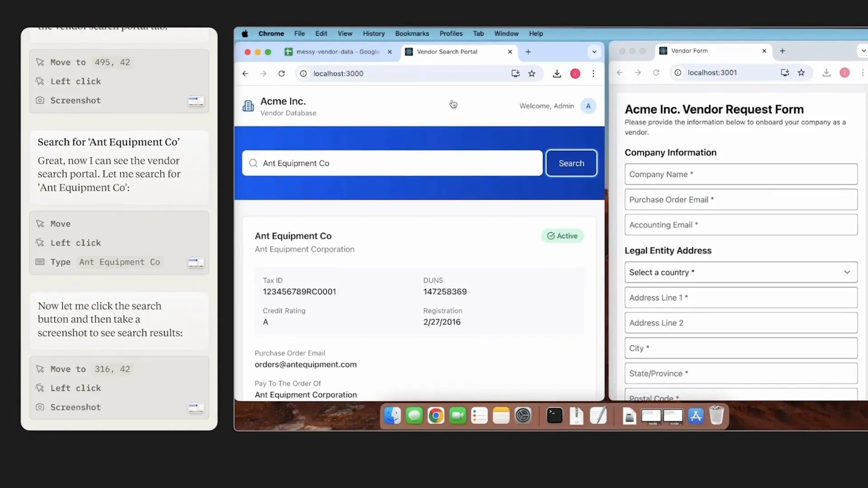Screen dimensions: 868x488
Task: Click the Active status badge
Action: tap(562, 236)
